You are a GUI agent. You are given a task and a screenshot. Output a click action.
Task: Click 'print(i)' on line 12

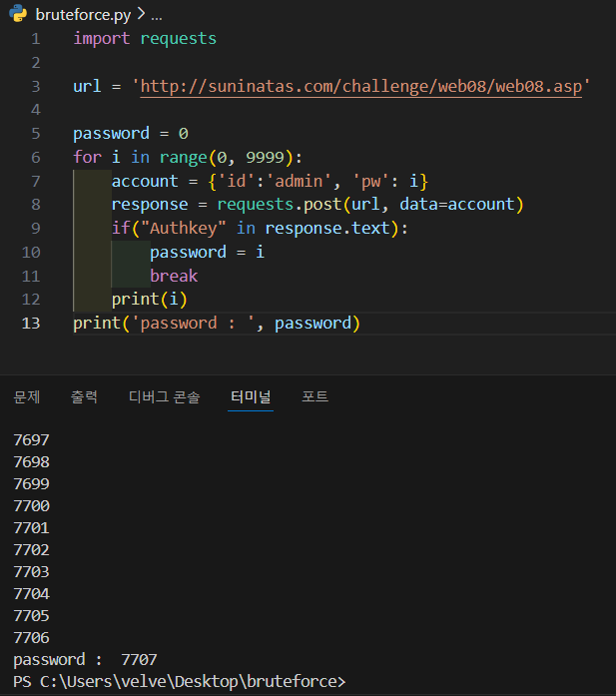[x=150, y=300]
